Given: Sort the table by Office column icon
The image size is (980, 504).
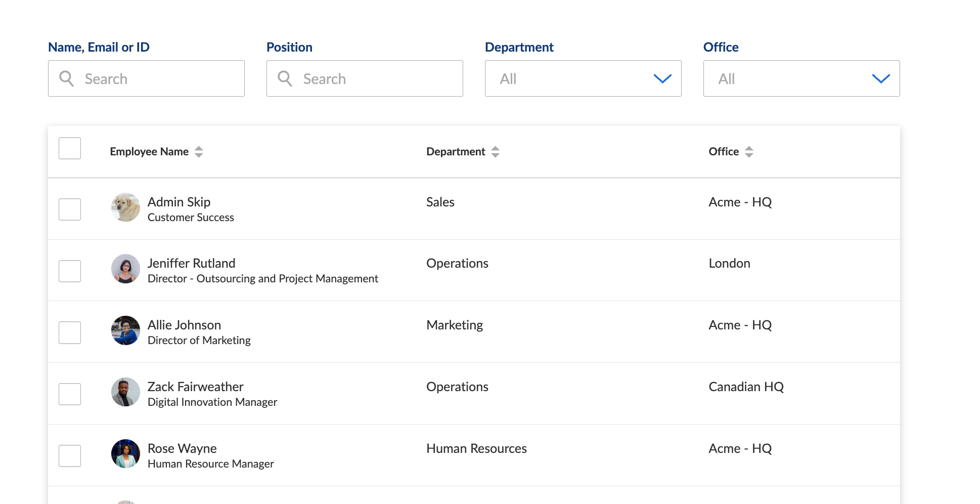Looking at the screenshot, I should pyautogui.click(x=749, y=152).
